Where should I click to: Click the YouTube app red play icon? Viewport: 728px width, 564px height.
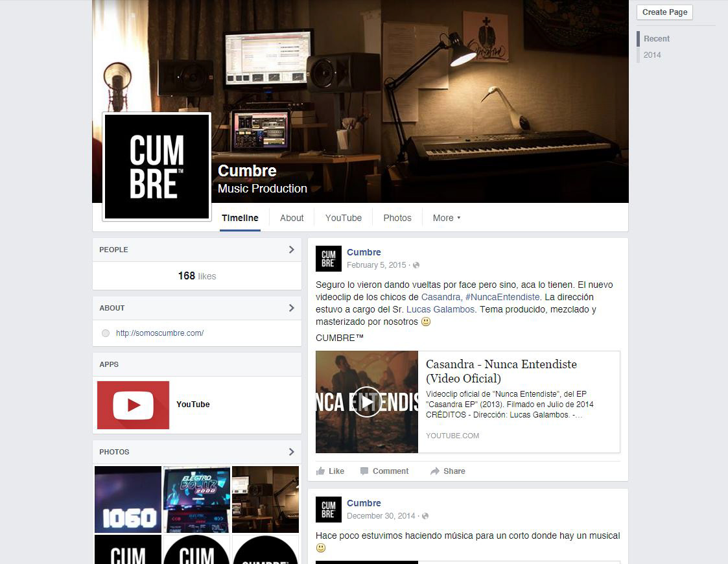coord(133,405)
